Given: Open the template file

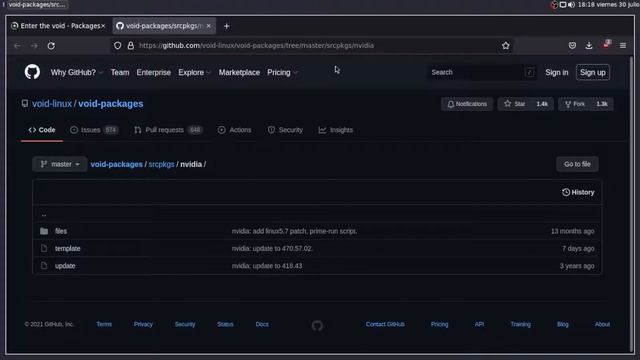Looking at the screenshot, I should (68, 248).
